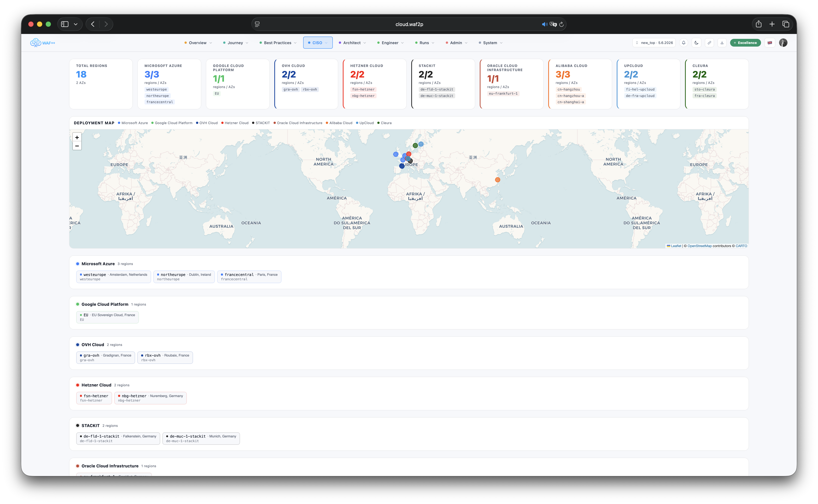Select the Oracle Cloud Infrastructure summary card

pyautogui.click(x=511, y=84)
